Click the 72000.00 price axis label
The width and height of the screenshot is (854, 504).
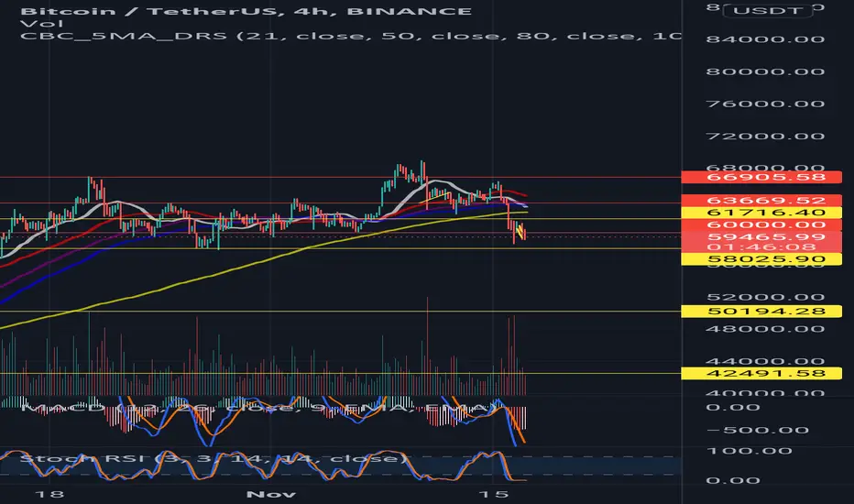pyautogui.click(x=765, y=137)
